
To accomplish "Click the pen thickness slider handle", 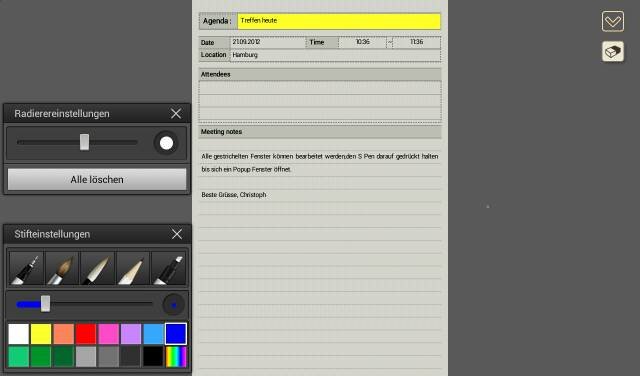I will [45, 304].
